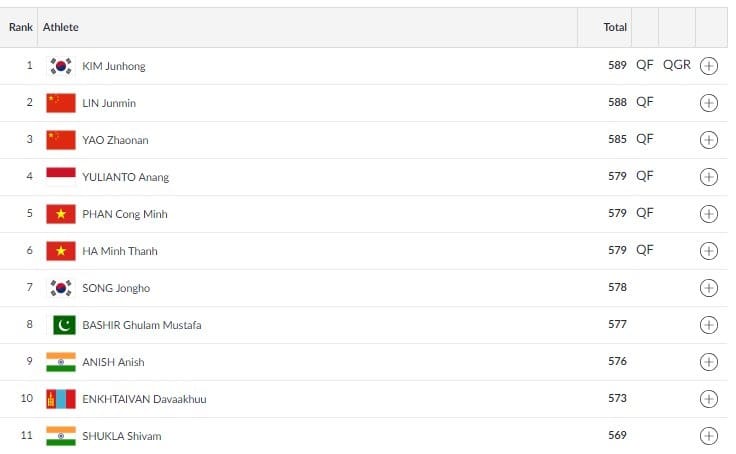Expand details for KIM Junhong's row
This screenshot has height=454, width=736.
click(x=709, y=66)
